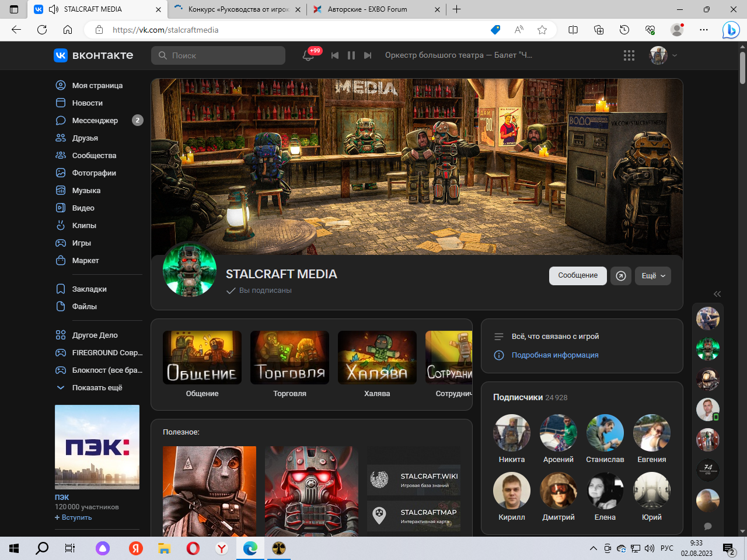Click Вступить under ПЭК ad
Image resolution: width=747 pixels, height=560 pixels.
tap(74, 517)
